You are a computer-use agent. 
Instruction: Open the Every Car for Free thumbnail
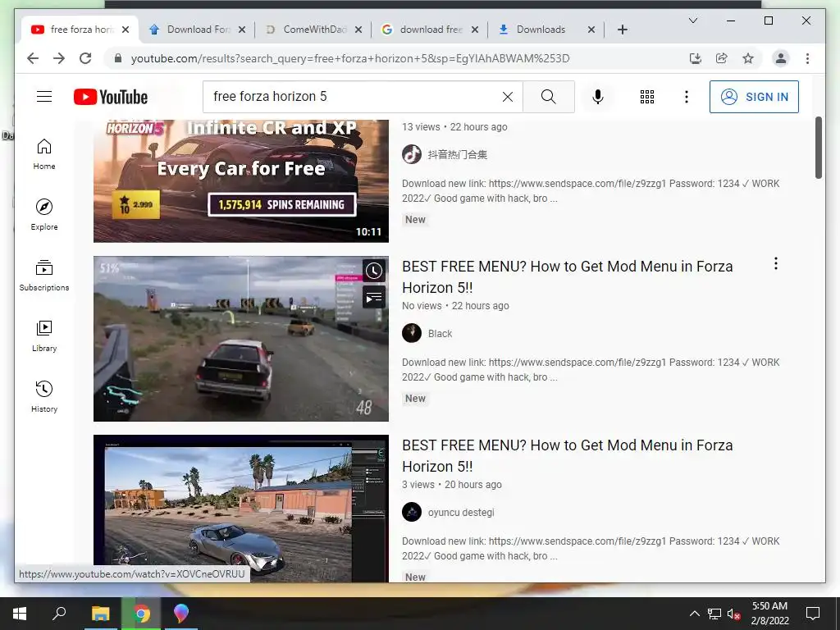pyautogui.click(x=241, y=181)
